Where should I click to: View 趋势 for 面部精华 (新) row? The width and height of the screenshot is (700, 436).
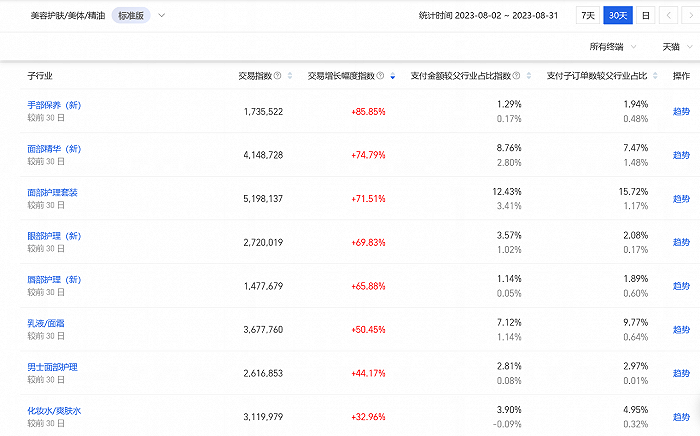pos(681,155)
